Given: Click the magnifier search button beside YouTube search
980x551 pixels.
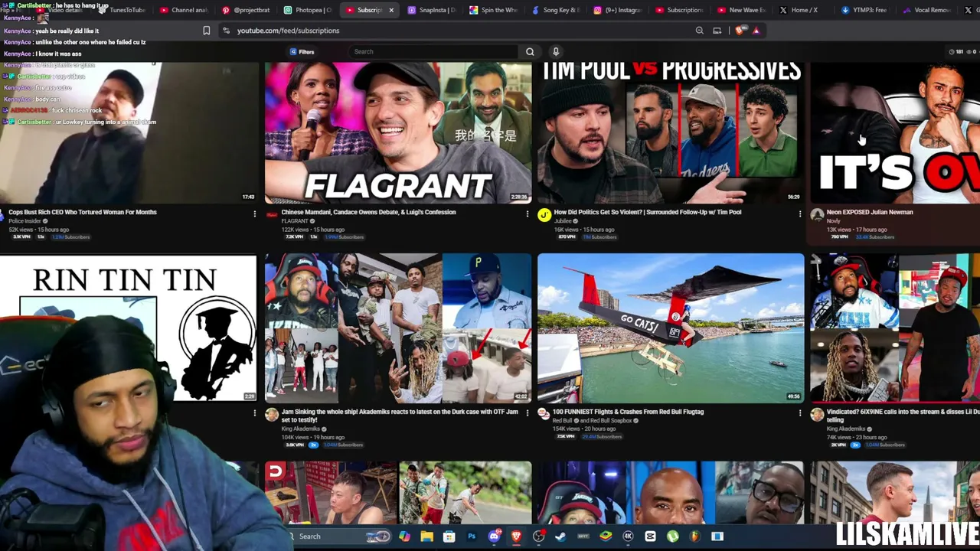Looking at the screenshot, I should click(x=530, y=51).
